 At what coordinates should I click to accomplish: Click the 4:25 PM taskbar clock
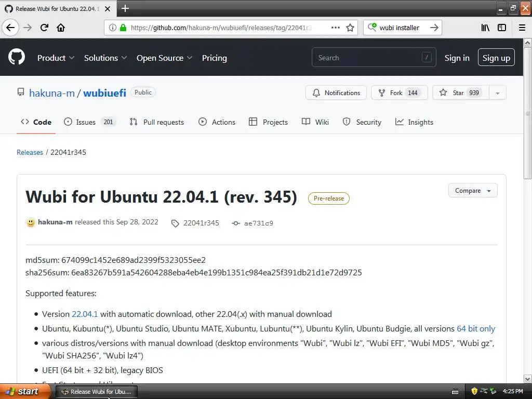[512, 391]
